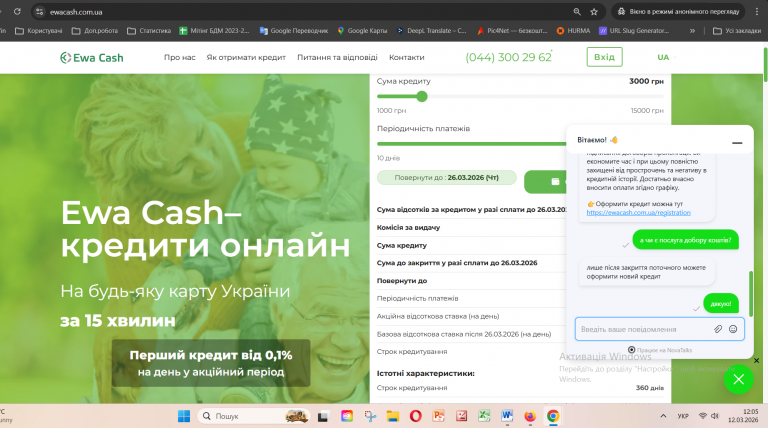Open PowerPoint from the taskbar
Screen dimensions: 768x428
point(438,416)
